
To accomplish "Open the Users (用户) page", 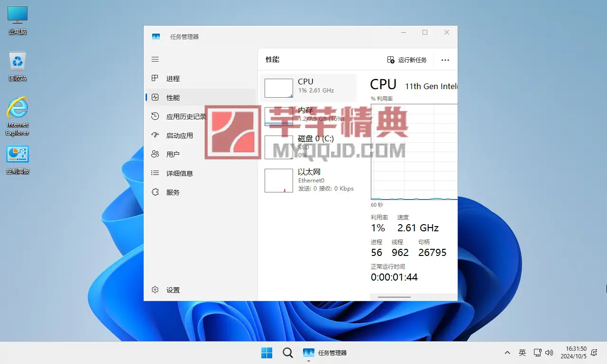I will coord(173,155).
